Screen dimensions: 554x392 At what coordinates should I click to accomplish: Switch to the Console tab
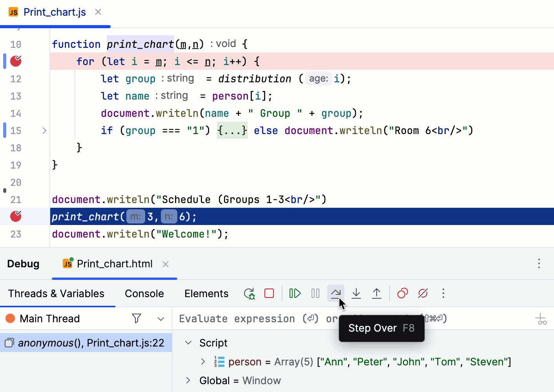point(144,293)
